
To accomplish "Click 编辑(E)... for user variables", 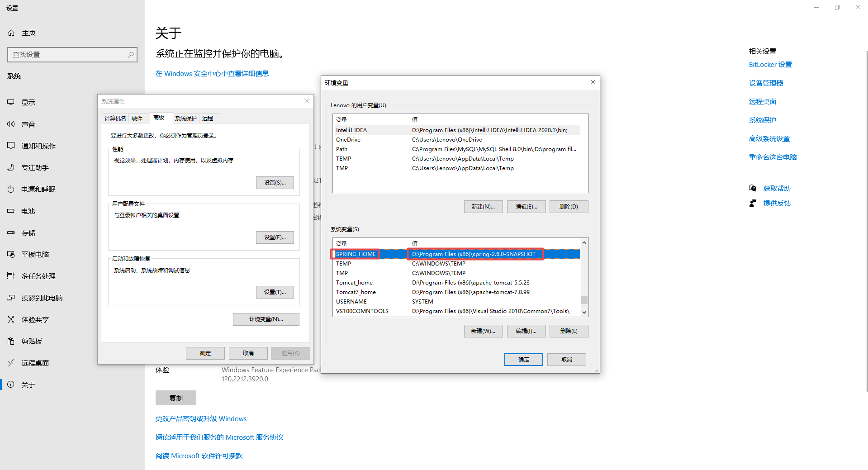I will click(526, 207).
